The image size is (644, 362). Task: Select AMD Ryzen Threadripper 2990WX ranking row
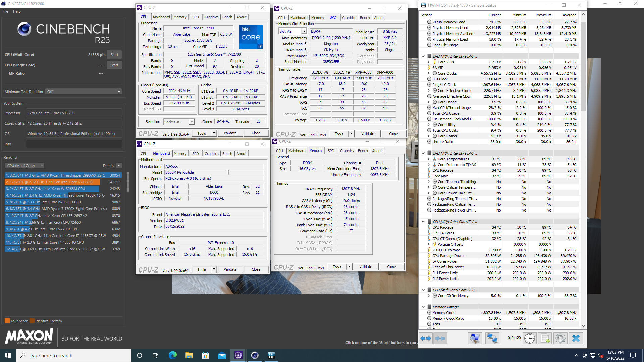pyautogui.click(x=63, y=175)
